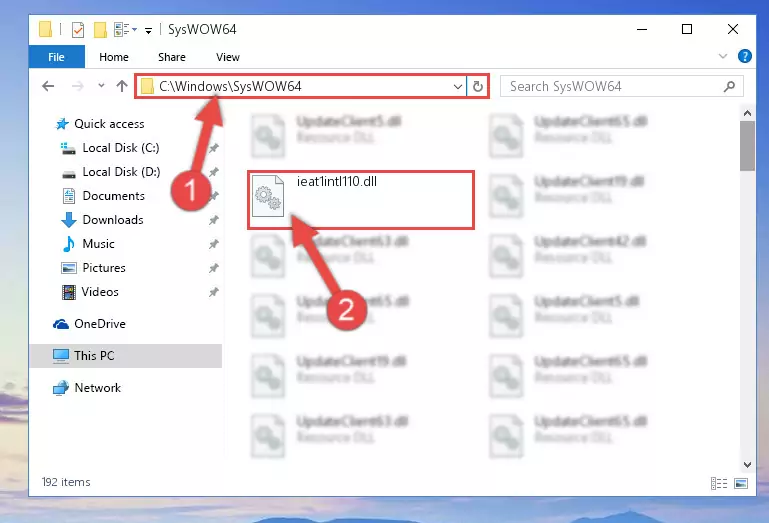Click the Music note icon
The width and height of the screenshot is (769, 523).
[69, 244]
